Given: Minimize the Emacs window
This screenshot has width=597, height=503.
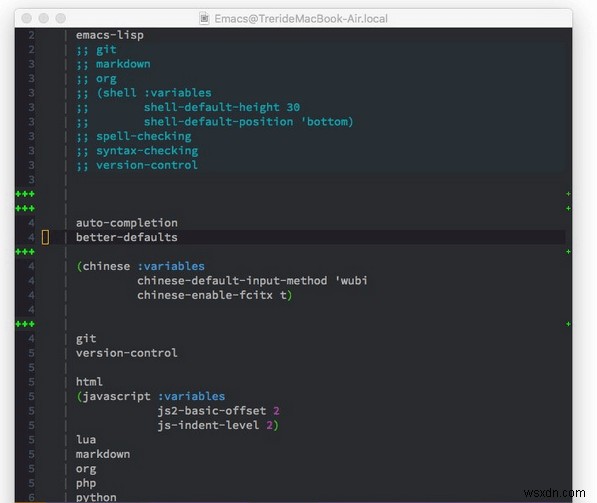Looking at the screenshot, I should pos(44,18).
